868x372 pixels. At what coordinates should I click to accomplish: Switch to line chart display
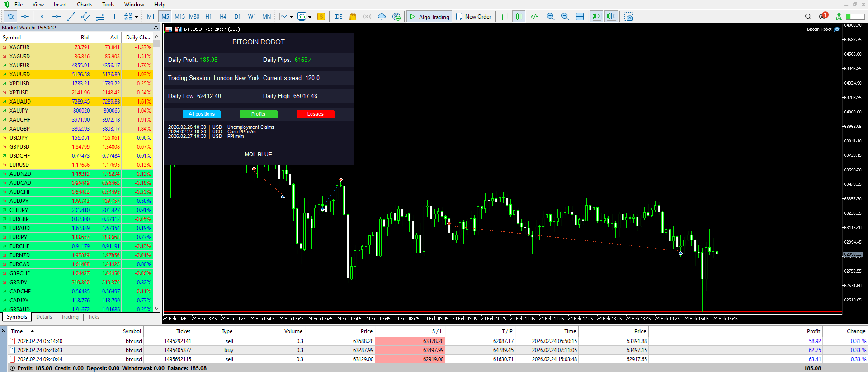(x=534, y=17)
